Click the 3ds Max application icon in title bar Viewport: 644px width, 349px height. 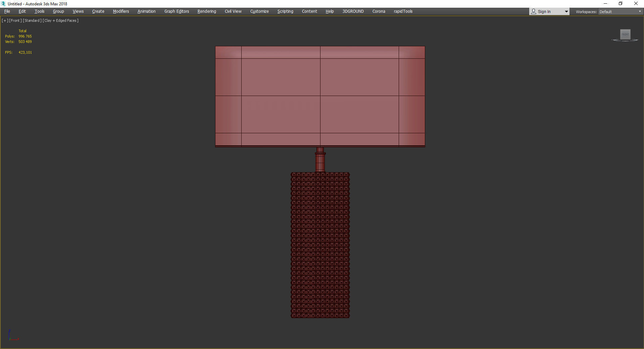point(4,4)
